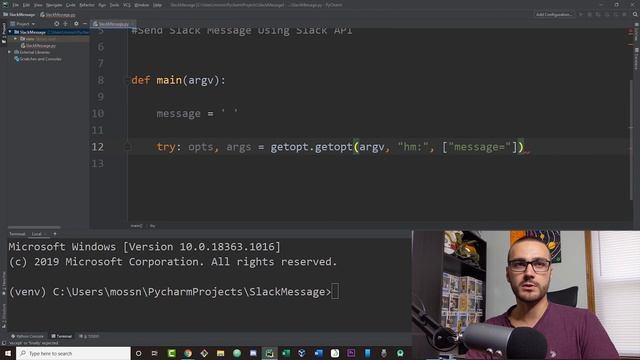This screenshot has width=640, height=360.
Task: Open the Python Console tool window tab
Action: coord(27,336)
